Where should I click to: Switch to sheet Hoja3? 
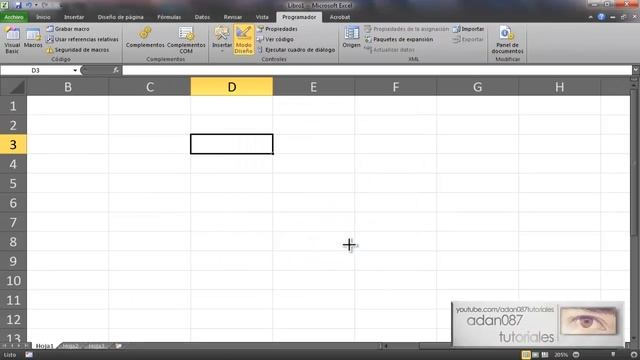click(97, 346)
